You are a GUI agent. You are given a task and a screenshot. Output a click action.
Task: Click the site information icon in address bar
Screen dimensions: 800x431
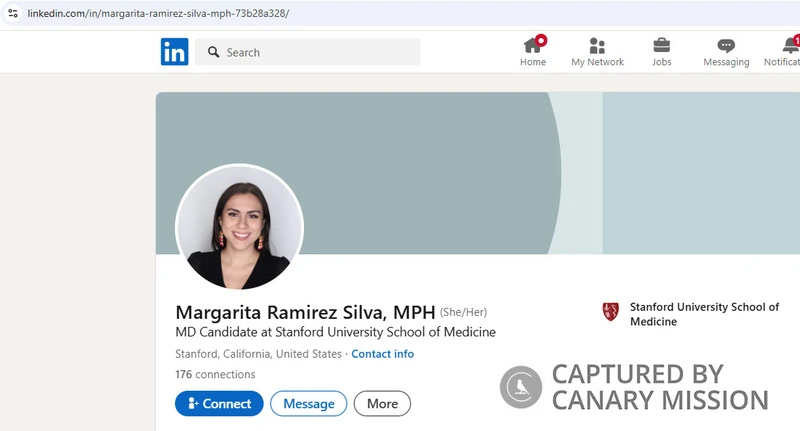[x=13, y=13]
